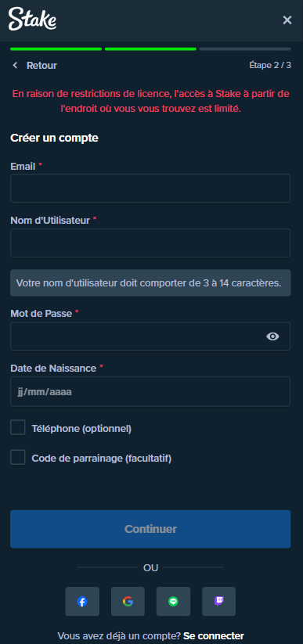Enable the Téléphone (optionnel) checkbox

(x=18, y=427)
